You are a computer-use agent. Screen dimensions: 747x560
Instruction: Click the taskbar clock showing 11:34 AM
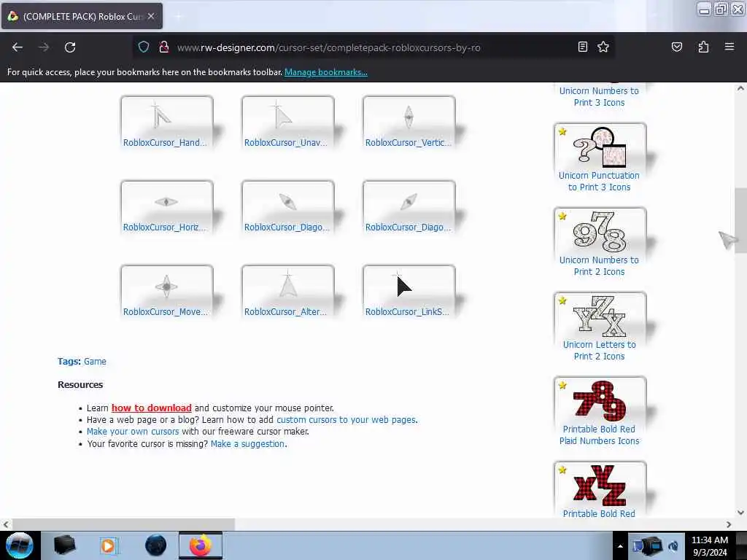[710, 546]
